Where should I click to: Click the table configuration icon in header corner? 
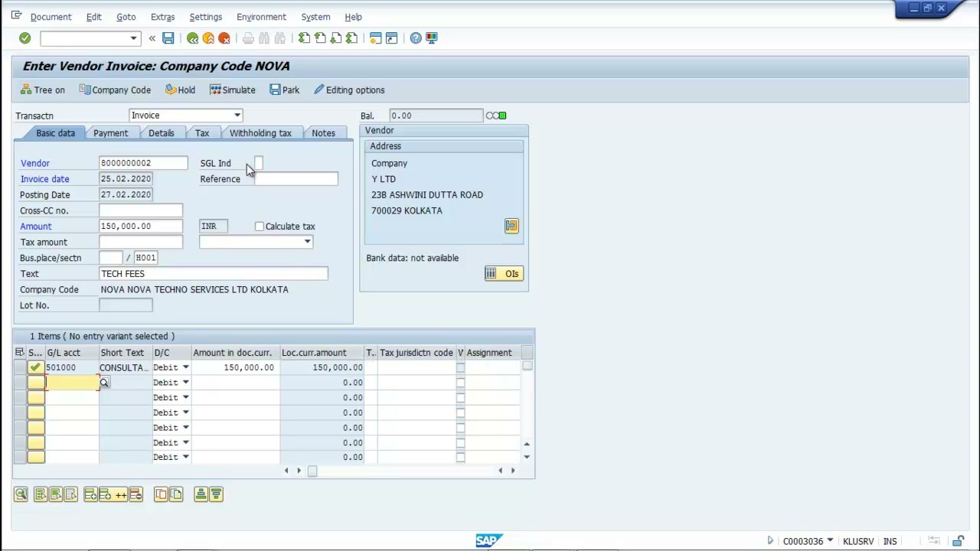tap(19, 353)
